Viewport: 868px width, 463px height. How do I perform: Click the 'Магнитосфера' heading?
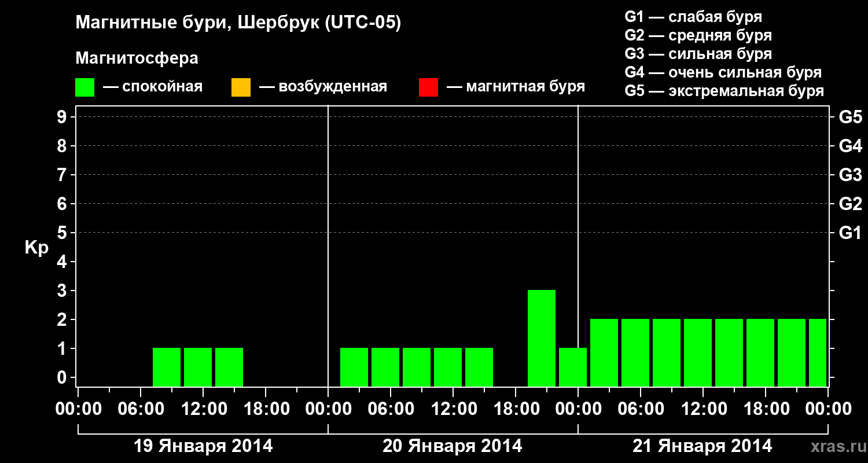click(x=137, y=58)
